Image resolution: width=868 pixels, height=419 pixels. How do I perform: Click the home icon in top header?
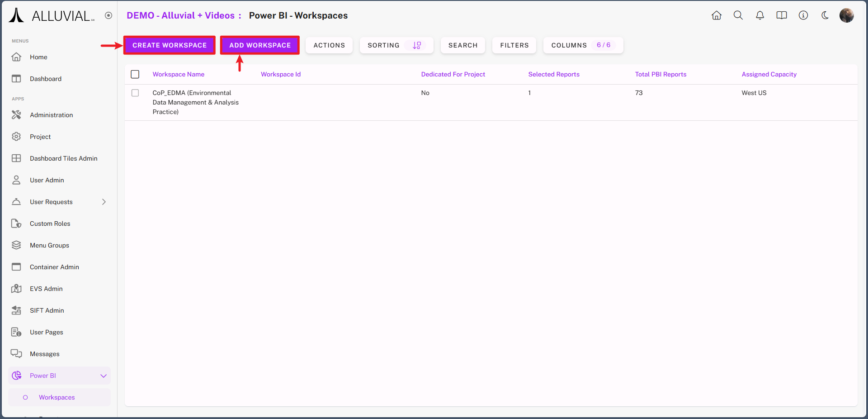pyautogui.click(x=717, y=15)
